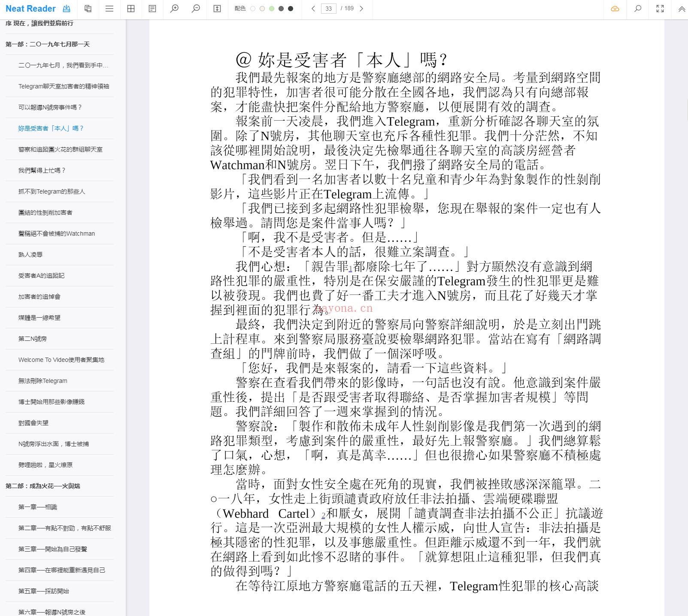Select current chapter 妳是受害者「本人」嗎？
688x616 pixels.
click(51, 128)
